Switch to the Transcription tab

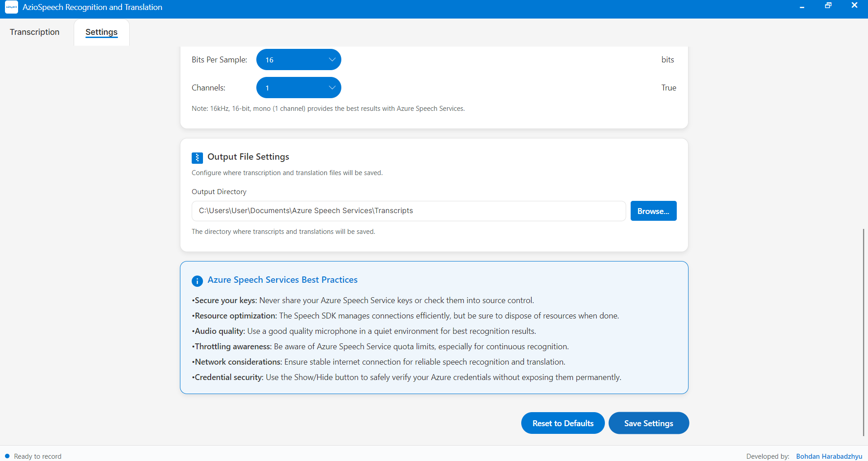click(x=35, y=32)
